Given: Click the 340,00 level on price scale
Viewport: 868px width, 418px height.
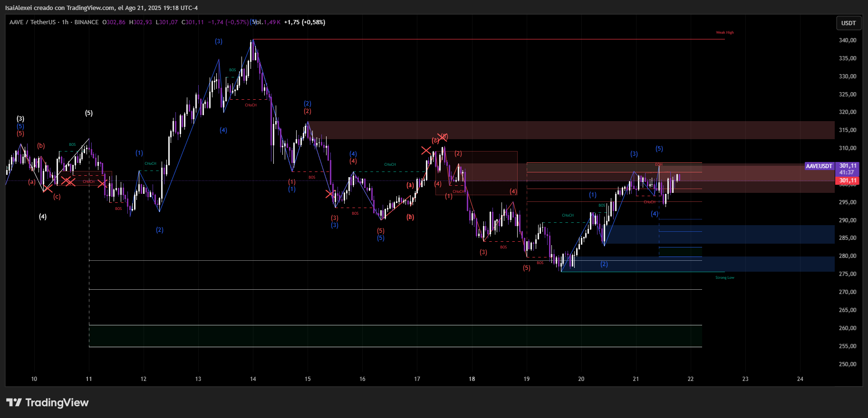Looking at the screenshot, I should click(847, 40).
